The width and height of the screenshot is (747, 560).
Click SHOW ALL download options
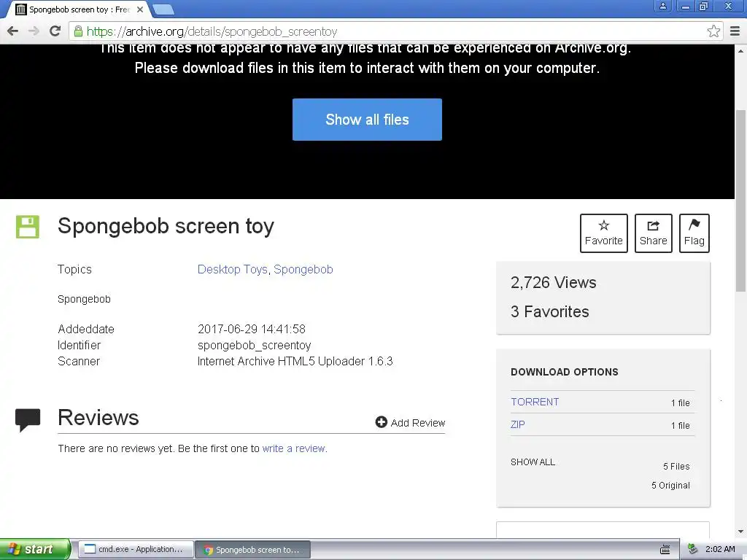[x=533, y=462]
